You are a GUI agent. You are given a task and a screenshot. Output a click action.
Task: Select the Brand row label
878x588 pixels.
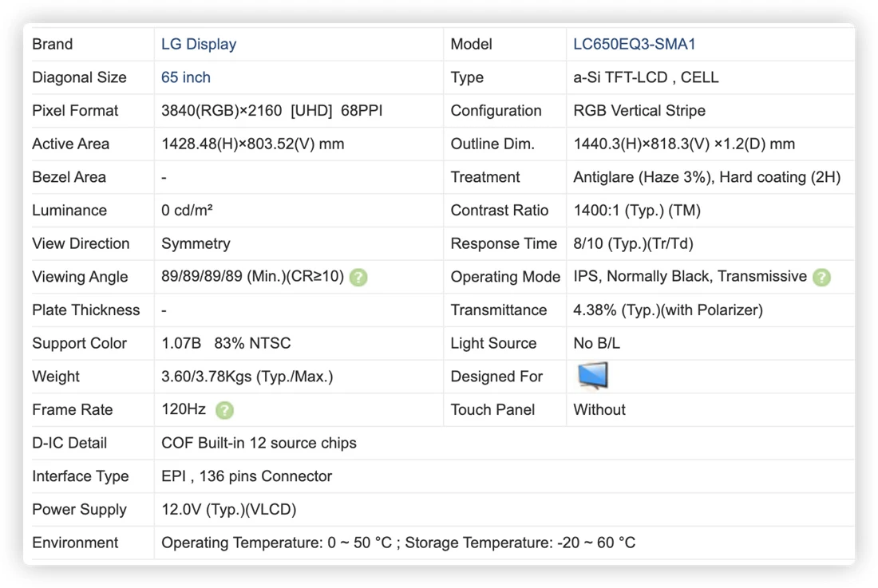[52, 44]
